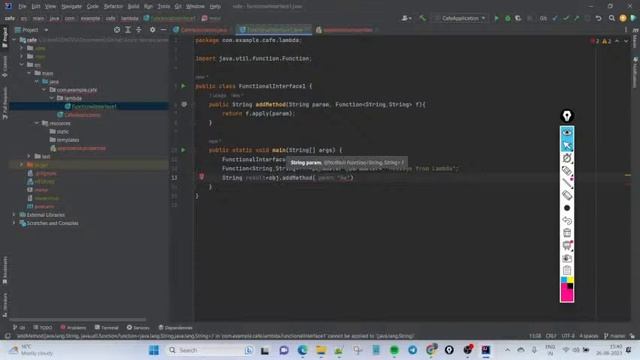Run CafeApplication with the green play button
640x360 pixels.
coord(496,18)
